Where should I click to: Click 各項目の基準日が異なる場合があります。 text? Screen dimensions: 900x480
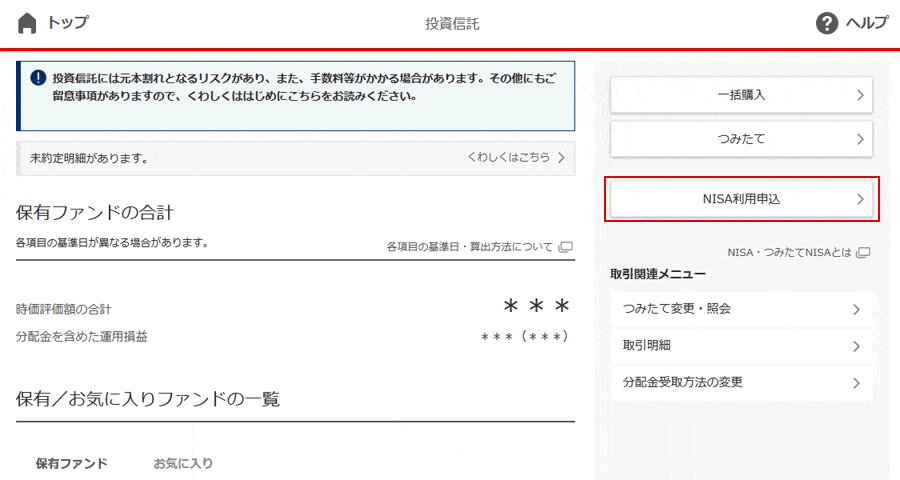pos(112,243)
